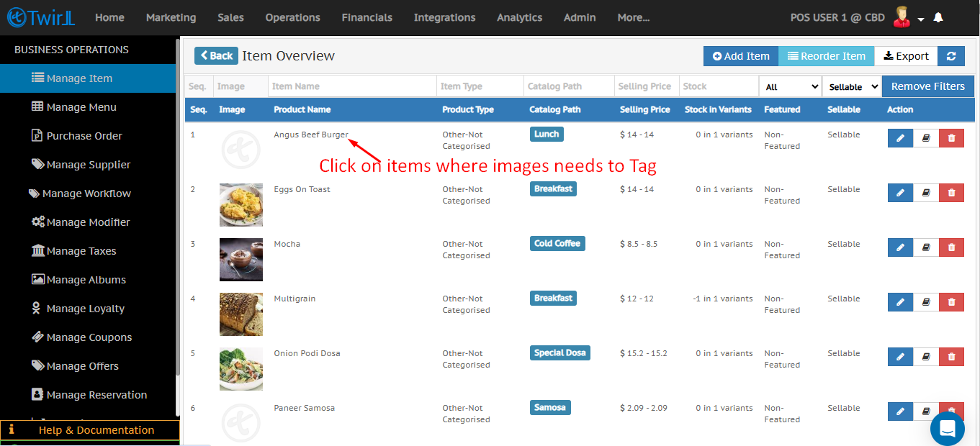Open the Financials menu
The height and width of the screenshot is (446, 980).
[x=367, y=17]
